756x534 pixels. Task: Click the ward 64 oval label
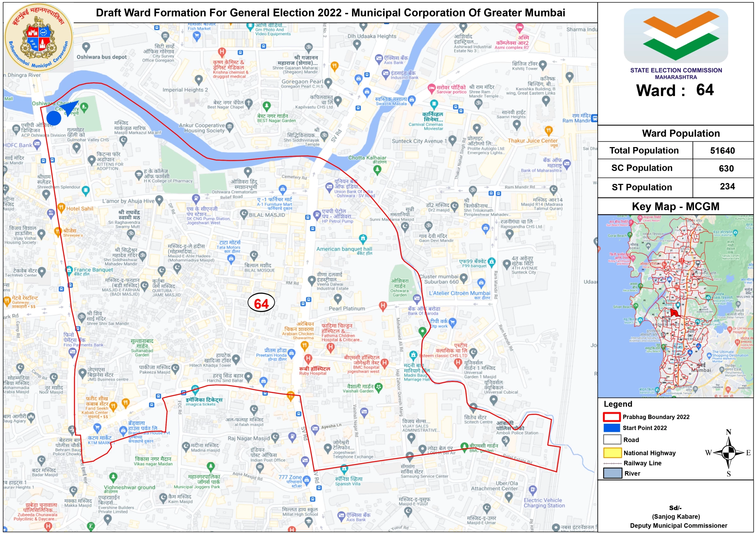(261, 303)
